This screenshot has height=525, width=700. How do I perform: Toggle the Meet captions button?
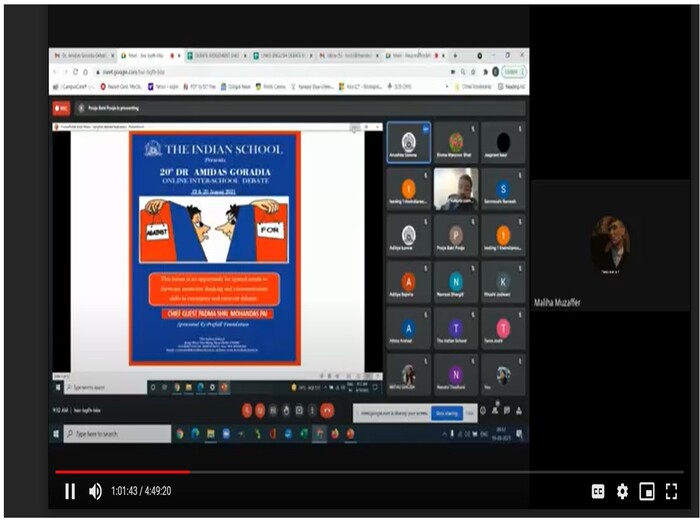click(x=273, y=410)
